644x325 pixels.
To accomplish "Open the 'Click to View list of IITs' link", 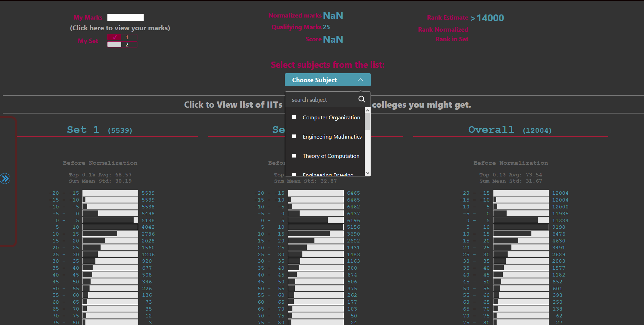I will (x=233, y=105).
